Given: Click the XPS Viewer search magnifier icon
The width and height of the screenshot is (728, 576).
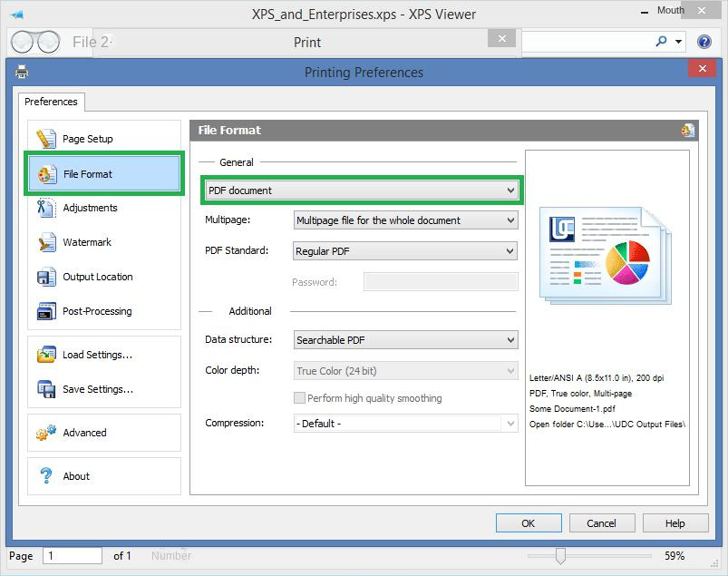Looking at the screenshot, I should pos(661,42).
